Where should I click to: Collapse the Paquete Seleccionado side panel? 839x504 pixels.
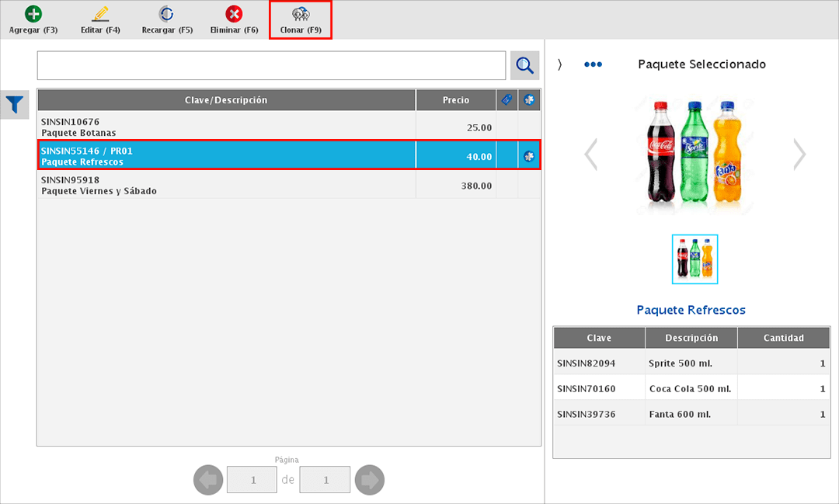[559, 64]
